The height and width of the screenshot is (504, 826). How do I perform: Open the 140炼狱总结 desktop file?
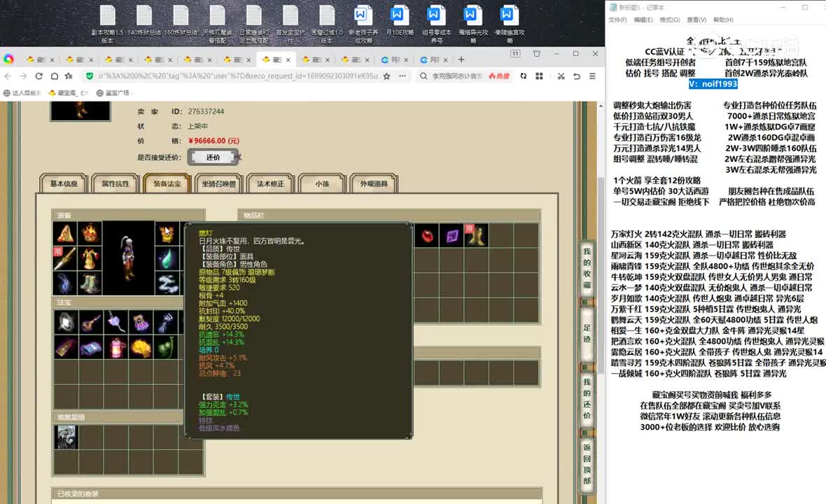(143, 21)
